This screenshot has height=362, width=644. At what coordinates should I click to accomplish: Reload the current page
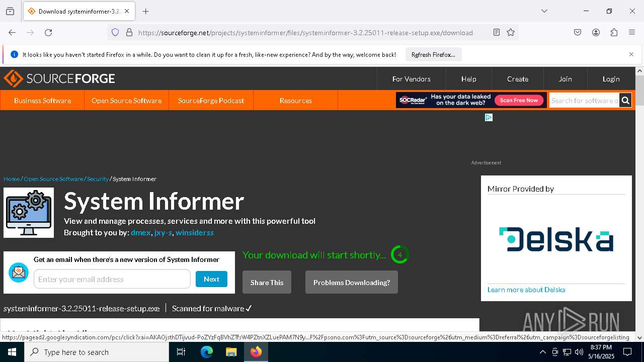[x=48, y=32]
